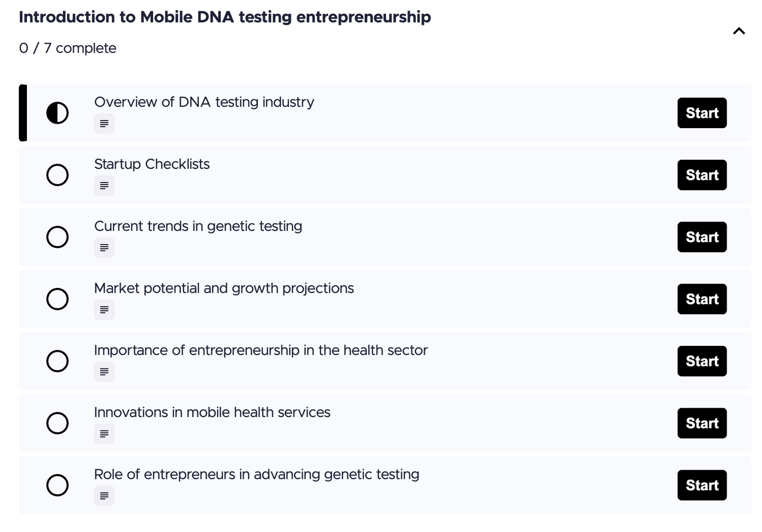Click the black progress bar beside the first lesson
The width and height of the screenshot is (762, 532).
coord(22,113)
